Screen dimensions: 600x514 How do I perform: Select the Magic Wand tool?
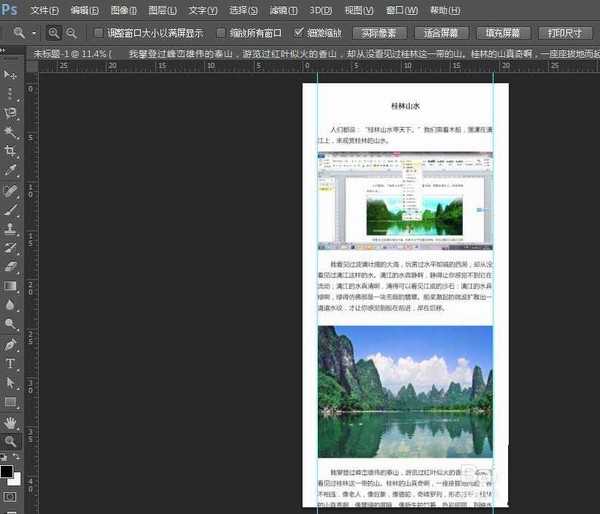(x=11, y=132)
